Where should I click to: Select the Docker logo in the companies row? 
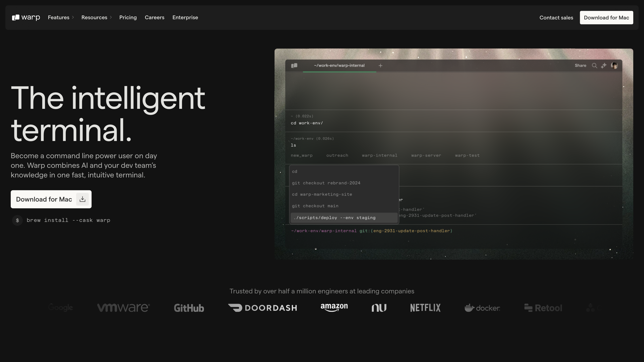point(482,308)
